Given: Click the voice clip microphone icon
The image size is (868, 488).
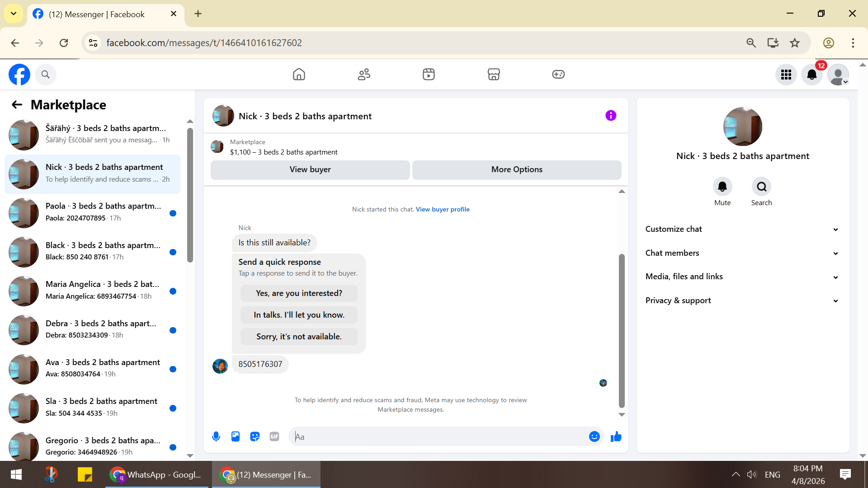Looking at the screenshot, I should (x=216, y=436).
